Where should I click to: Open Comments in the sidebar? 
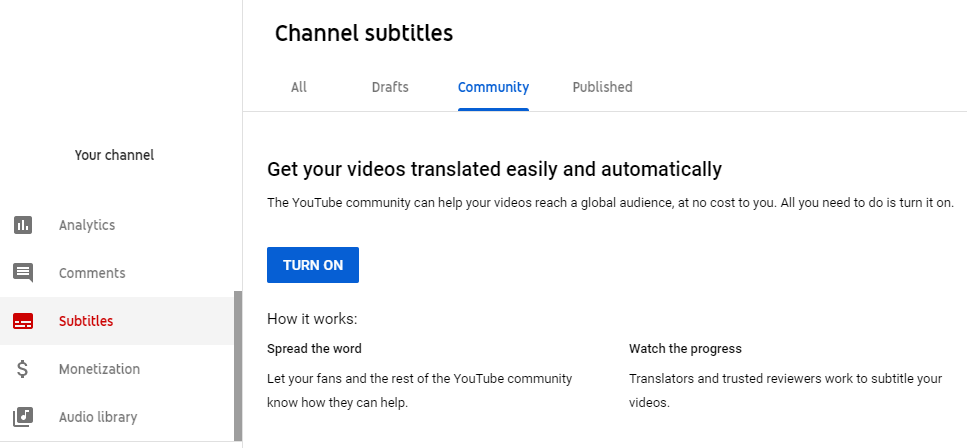(x=117, y=273)
